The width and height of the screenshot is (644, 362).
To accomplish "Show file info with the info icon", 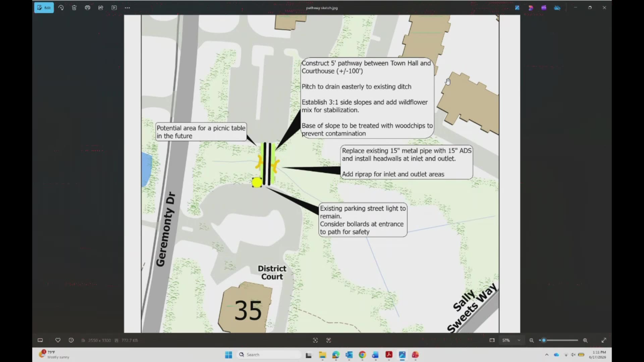I will point(71,340).
